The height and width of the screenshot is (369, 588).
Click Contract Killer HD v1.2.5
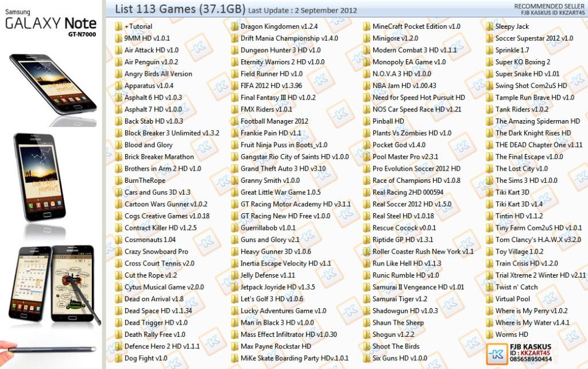click(x=161, y=228)
